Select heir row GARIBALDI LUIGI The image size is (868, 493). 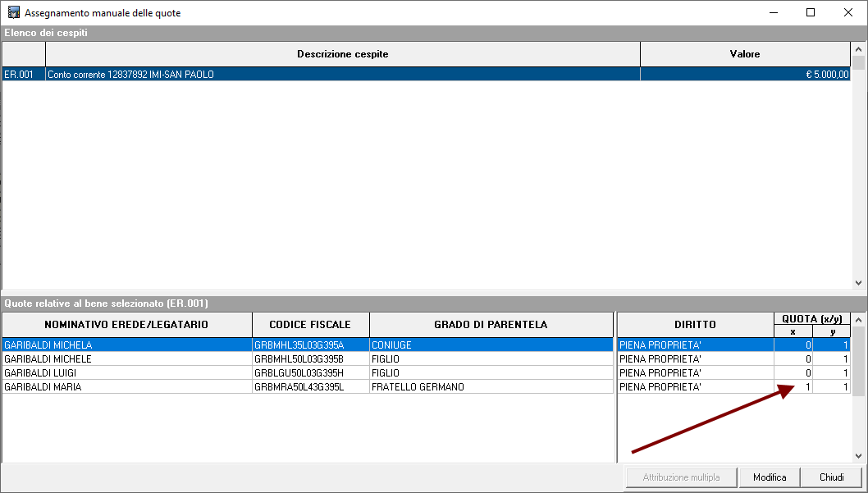click(x=126, y=373)
